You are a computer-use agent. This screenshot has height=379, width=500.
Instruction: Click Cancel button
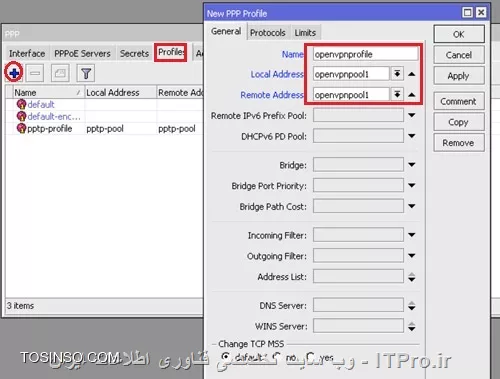[x=459, y=55]
